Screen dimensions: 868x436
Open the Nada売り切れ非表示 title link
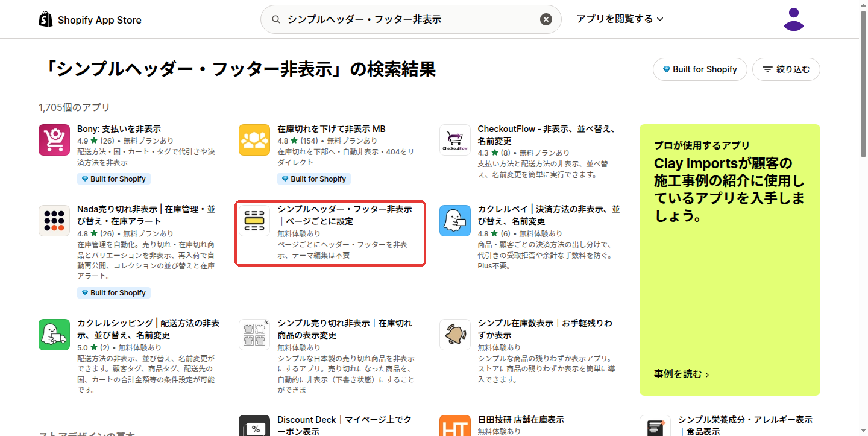(x=146, y=215)
